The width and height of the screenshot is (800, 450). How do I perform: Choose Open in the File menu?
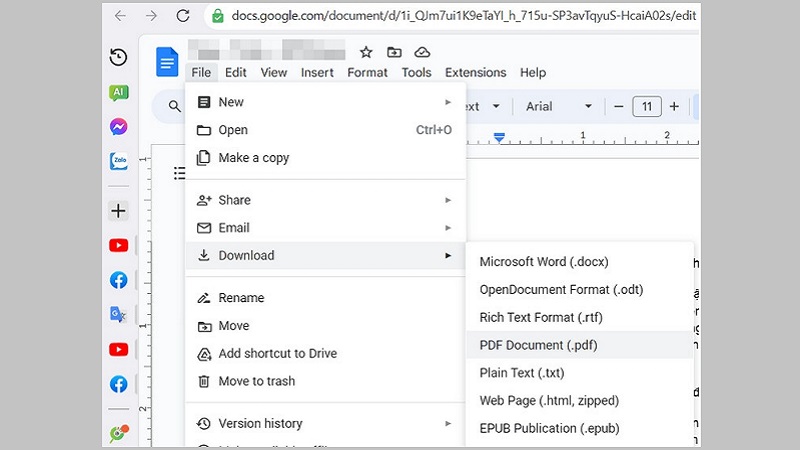point(326,130)
